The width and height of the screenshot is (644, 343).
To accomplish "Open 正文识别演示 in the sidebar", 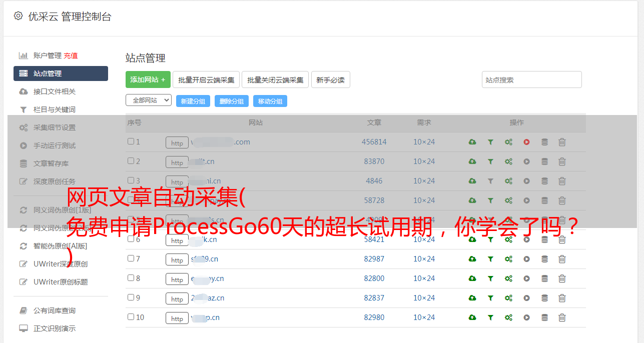I will 55,328.
